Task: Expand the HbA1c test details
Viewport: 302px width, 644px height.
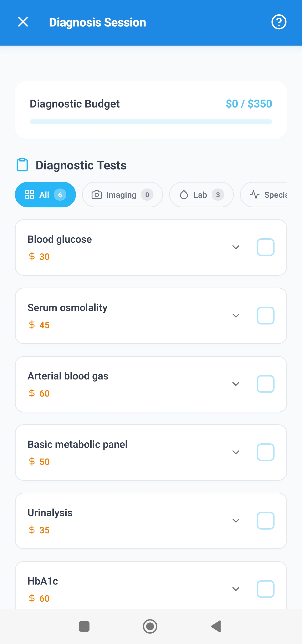Action: click(236, 589)
